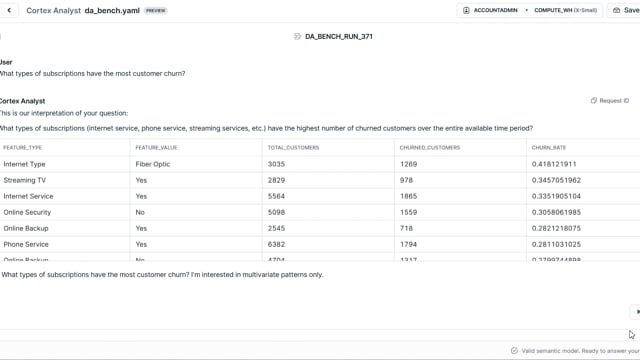Screen dimensions: 640x360
Task: Select the Fiber Optic table cell
Action: tap(153, 164)
